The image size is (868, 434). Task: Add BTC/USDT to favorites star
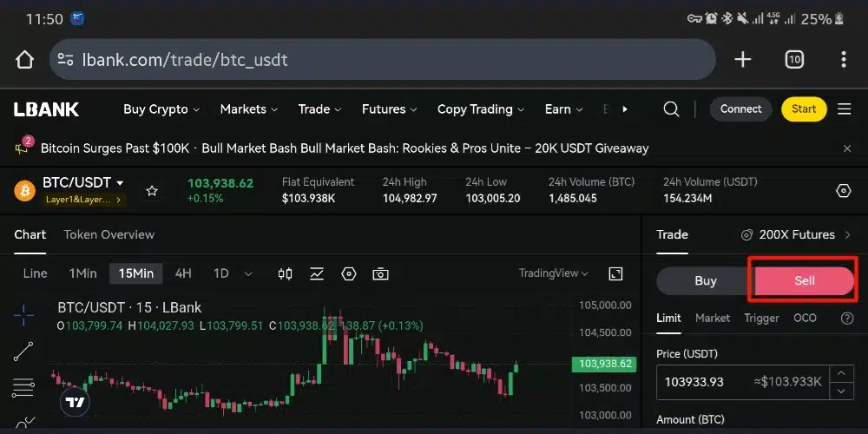click(x=152, y=191)
